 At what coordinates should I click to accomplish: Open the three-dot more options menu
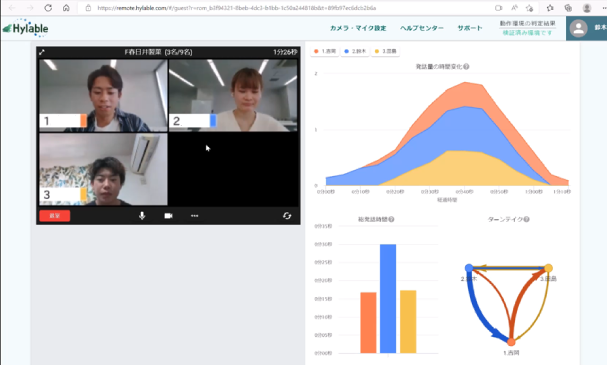pos(194,216)
